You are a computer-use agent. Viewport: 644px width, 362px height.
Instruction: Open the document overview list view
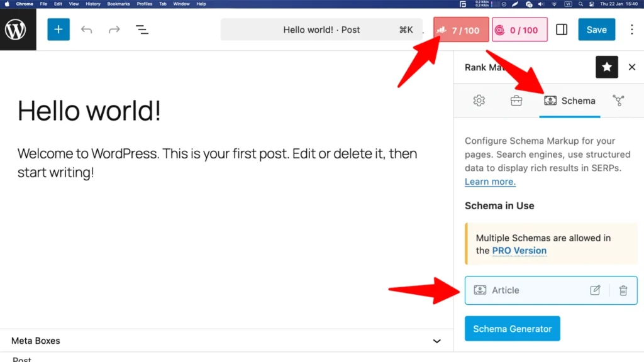(142, 30)
